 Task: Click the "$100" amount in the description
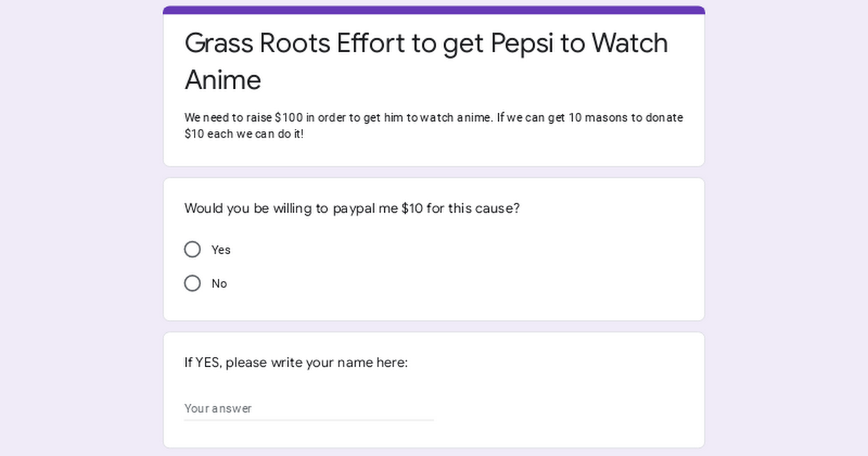pyautogui.click(x=289, y=118)
